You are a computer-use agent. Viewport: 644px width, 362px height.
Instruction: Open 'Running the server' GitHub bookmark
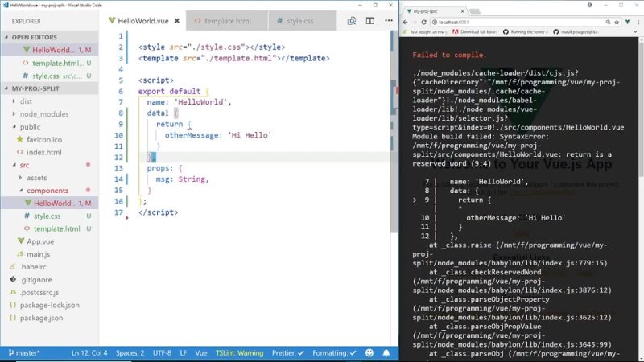(x=526, y=31)
